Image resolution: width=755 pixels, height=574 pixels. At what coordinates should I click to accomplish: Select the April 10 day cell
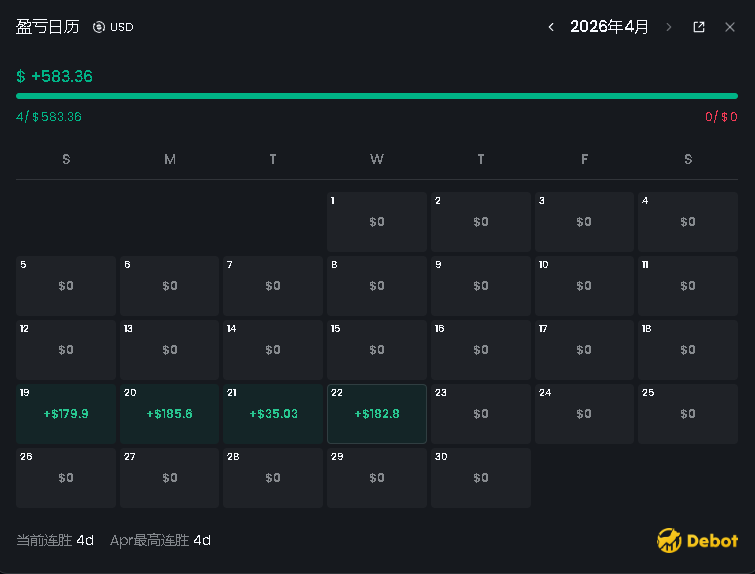[x=584, y=286]
